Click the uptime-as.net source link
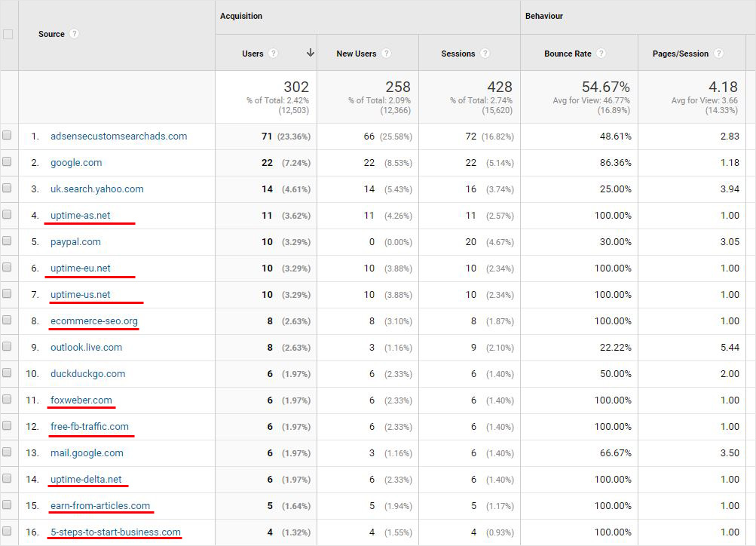 [81, 215]
